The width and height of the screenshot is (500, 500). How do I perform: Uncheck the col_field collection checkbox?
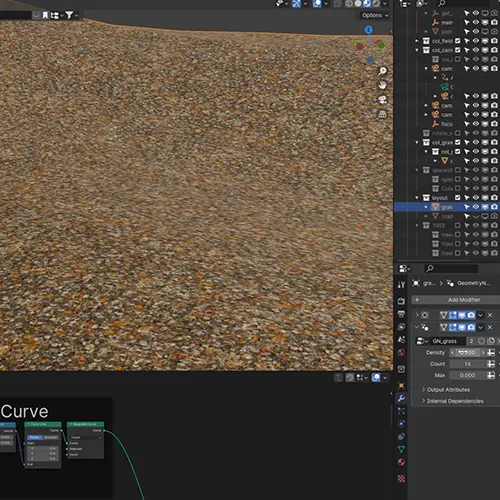tap(458, 41)
